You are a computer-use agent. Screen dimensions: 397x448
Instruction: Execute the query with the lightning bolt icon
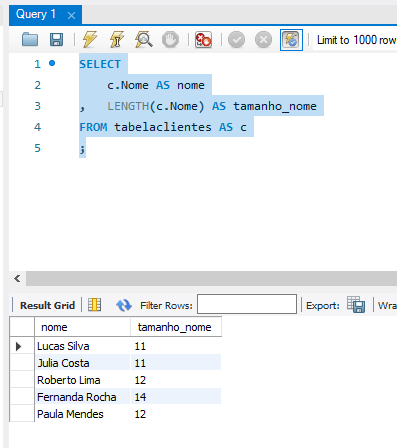coord(90,40)
